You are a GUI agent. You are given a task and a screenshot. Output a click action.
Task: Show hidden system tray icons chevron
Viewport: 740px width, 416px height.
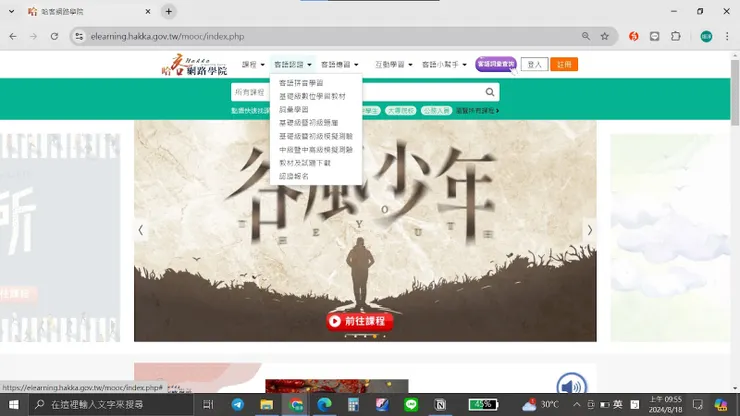tap(576, 405)
